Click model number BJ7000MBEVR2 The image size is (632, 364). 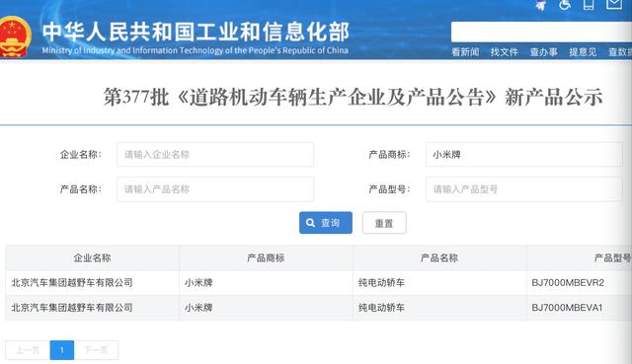point(568,283)
